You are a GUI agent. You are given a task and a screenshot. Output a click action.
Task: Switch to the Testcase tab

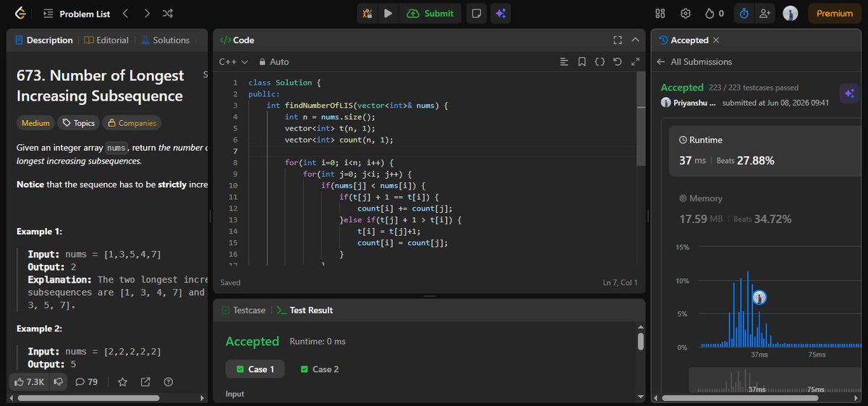pyautogui.click(x=243, y=310)
